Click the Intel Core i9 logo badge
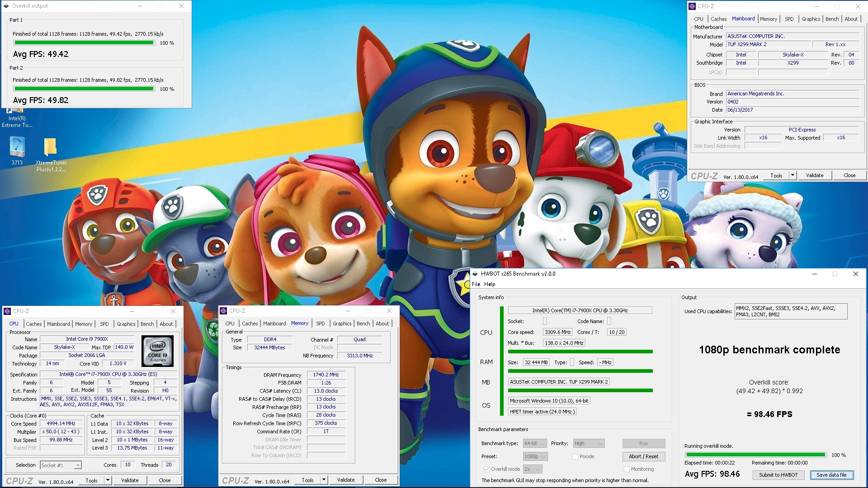 (x=157, y=351)
